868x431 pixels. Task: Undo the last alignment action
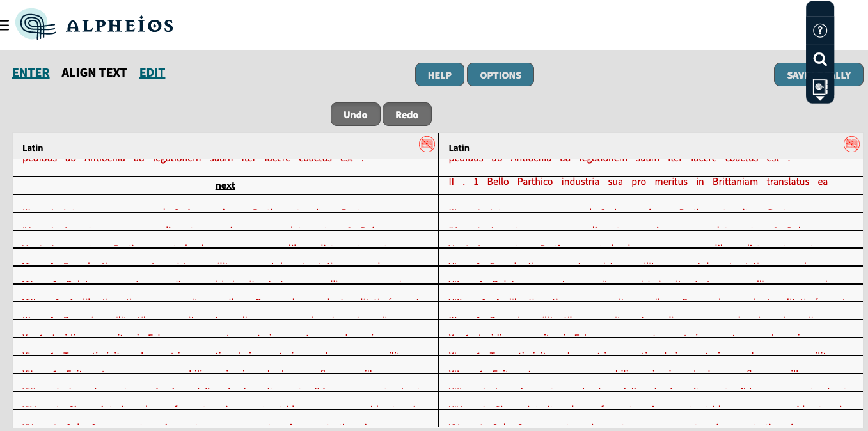[x=355, y=114]
